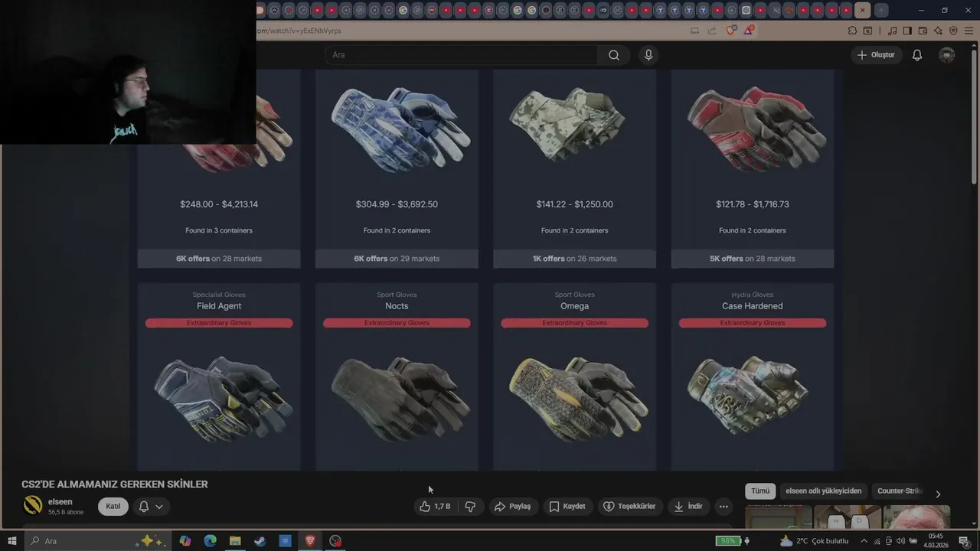This screenshot has width=980, height=551.
Task: Launch Copilot from the taskbar
Action: 185,541
